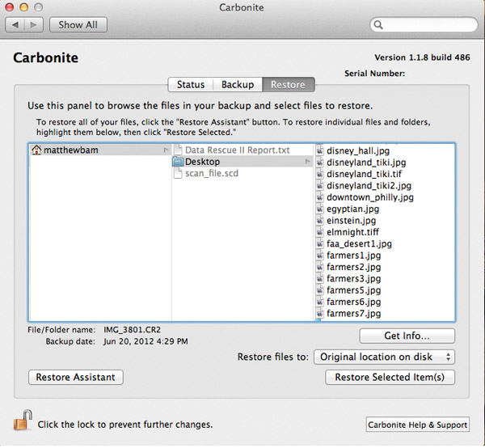Click the scan_file.scd document icon
This screenshot has width=485, height=448.
tap(178, 173)
